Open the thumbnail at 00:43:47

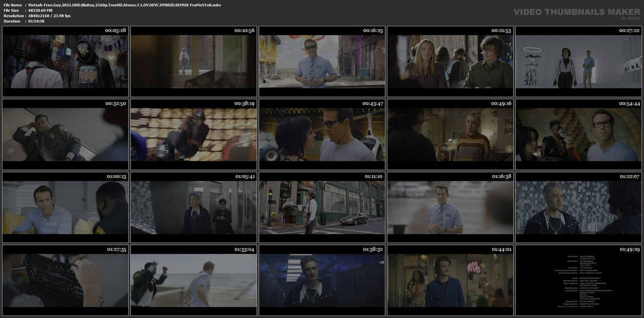[x=322, y=134]
